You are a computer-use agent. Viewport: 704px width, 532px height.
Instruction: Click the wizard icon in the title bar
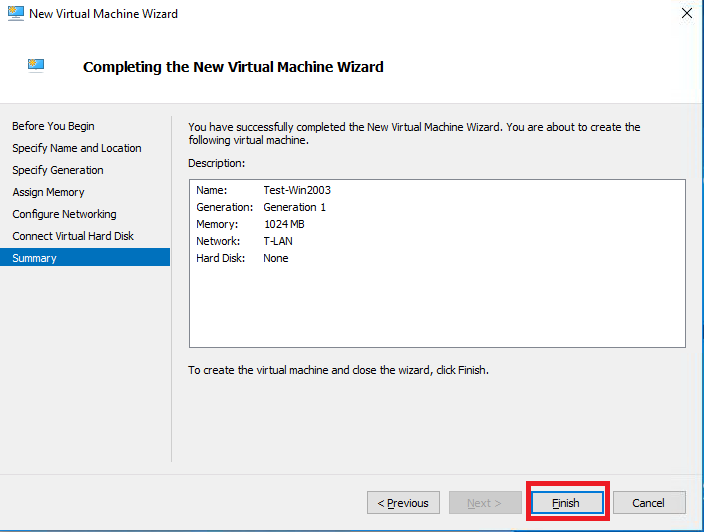click(x=14, y=14)
